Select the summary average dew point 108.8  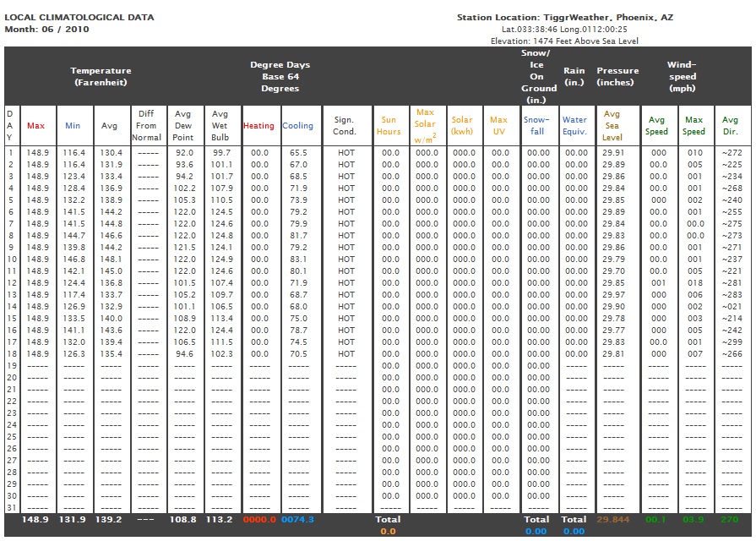pos(183,519)
